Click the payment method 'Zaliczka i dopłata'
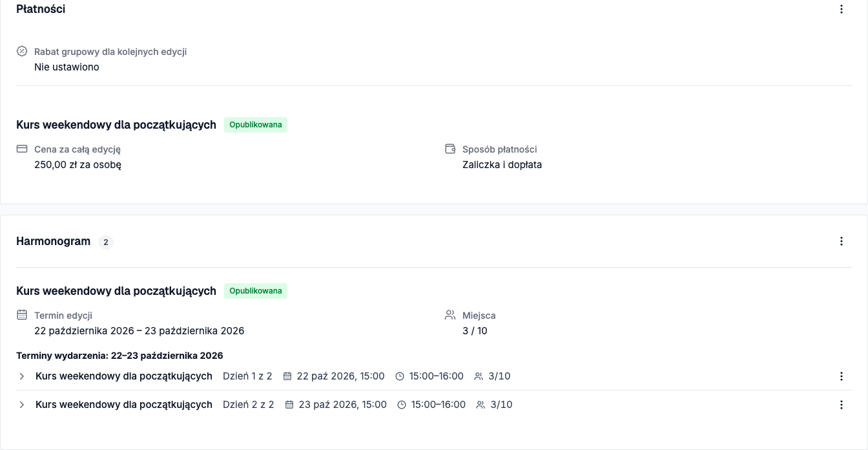Screen dimensions: 868x450 click(x=502, y=164)
